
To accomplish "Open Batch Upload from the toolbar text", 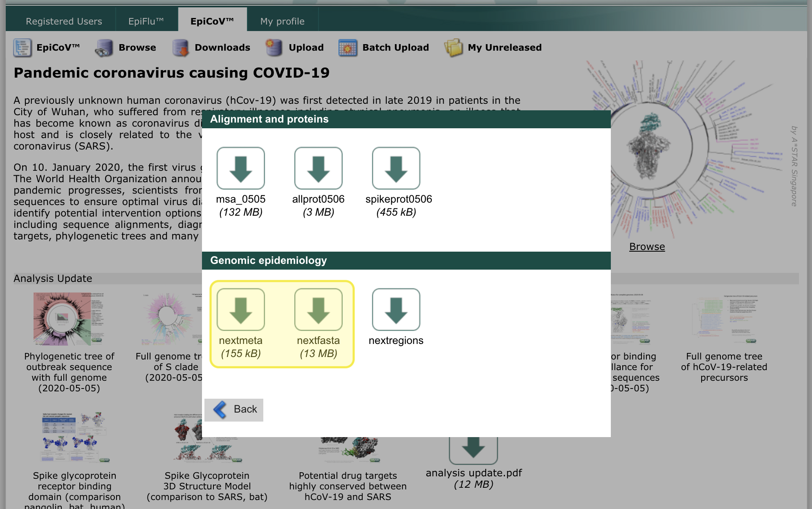I will pyautogui.click(x=396, y=47).
